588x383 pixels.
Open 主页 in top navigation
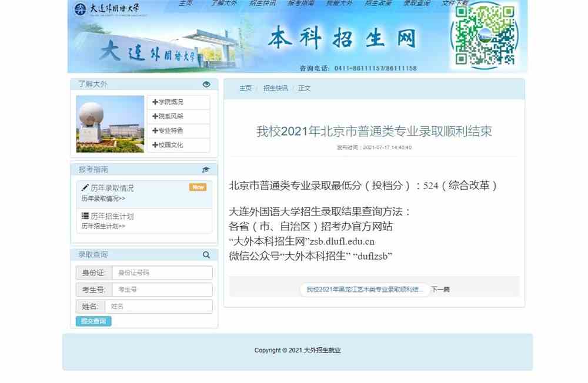186,3
